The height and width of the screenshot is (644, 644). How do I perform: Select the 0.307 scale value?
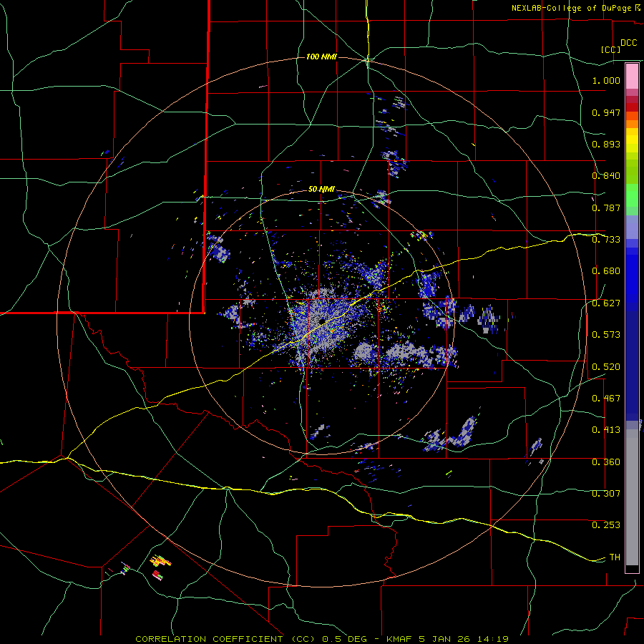coord(606,494)
